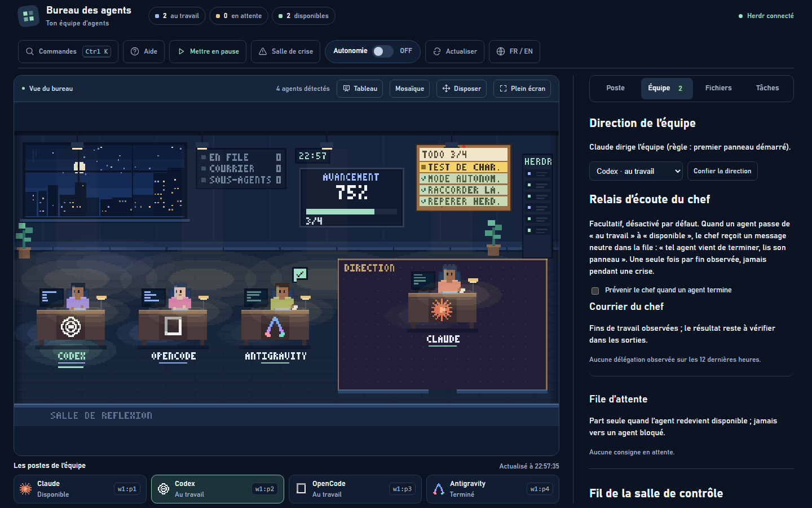Click the checkmark bubble above Antigravity's agent
Viewport: 812px width, 508px height.
(x=300, y=274)
